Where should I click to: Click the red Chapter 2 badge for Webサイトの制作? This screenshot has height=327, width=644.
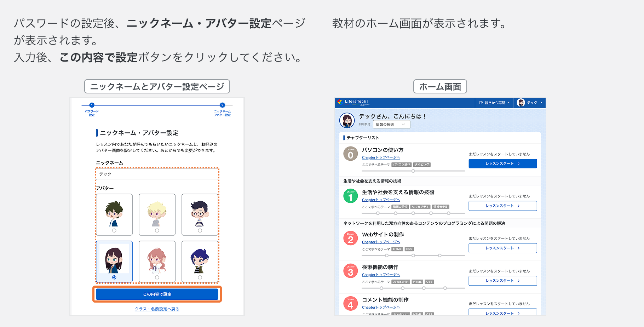pyautogui.click(x=350, y=237)
